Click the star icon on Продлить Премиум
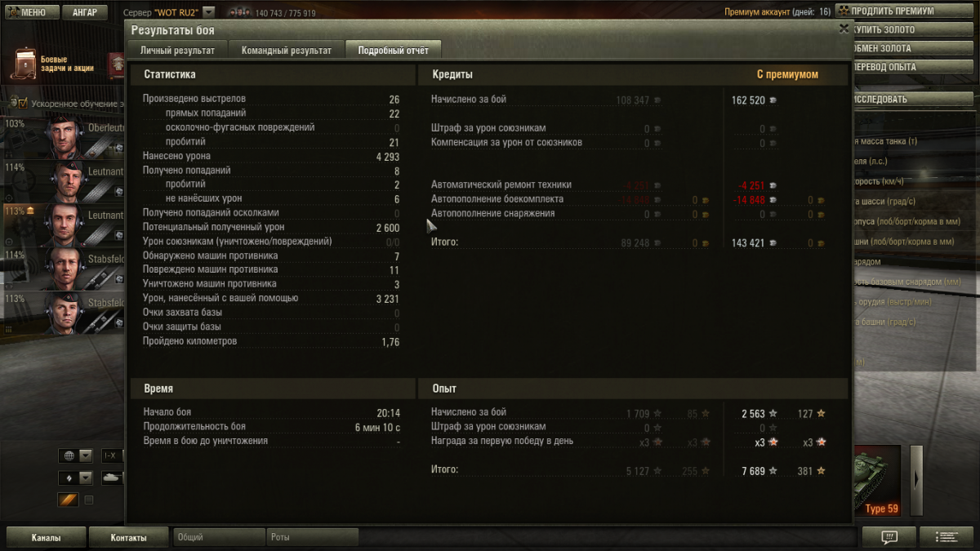 pyautogui.click(x=843, y=11)
